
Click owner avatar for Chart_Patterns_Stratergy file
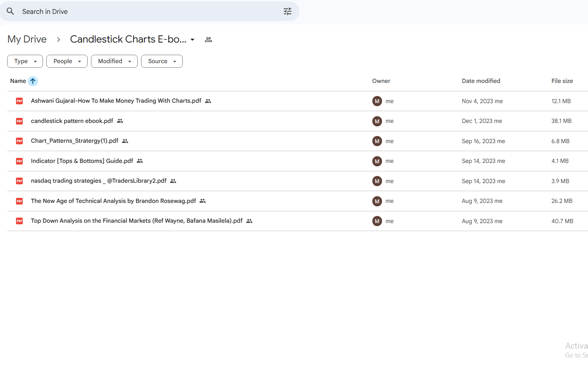[377, 141]
